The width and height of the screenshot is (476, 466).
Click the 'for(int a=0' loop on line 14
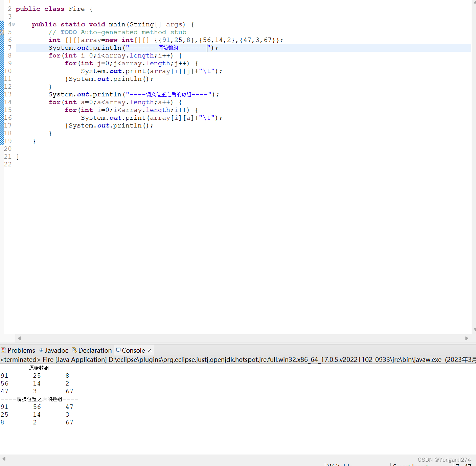pos(115,102)
